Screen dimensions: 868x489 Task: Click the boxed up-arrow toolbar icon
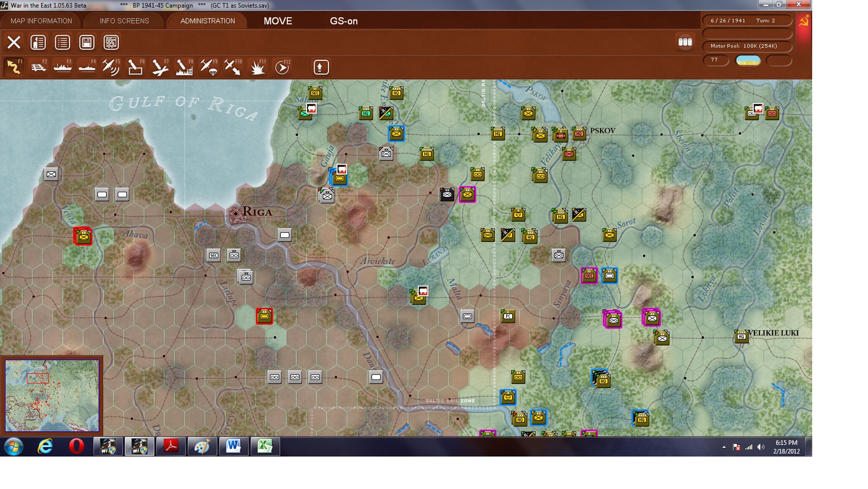(x=321, y=67)
